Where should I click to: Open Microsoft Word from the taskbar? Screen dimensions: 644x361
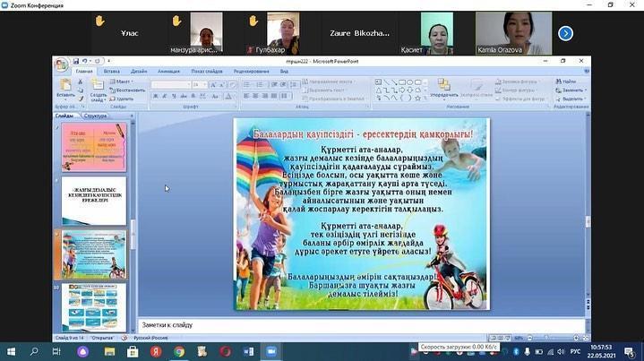(x=248, y=350)
